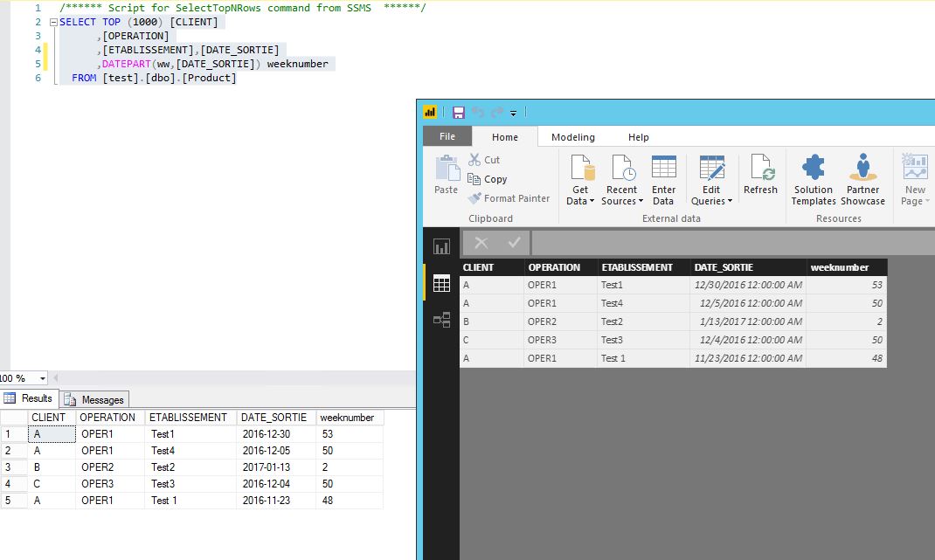Select SSMS results cell OPER3
Image resolution: width=935 pixels, height=560 pixels.
pyautogui.click(x=110, y=484)
